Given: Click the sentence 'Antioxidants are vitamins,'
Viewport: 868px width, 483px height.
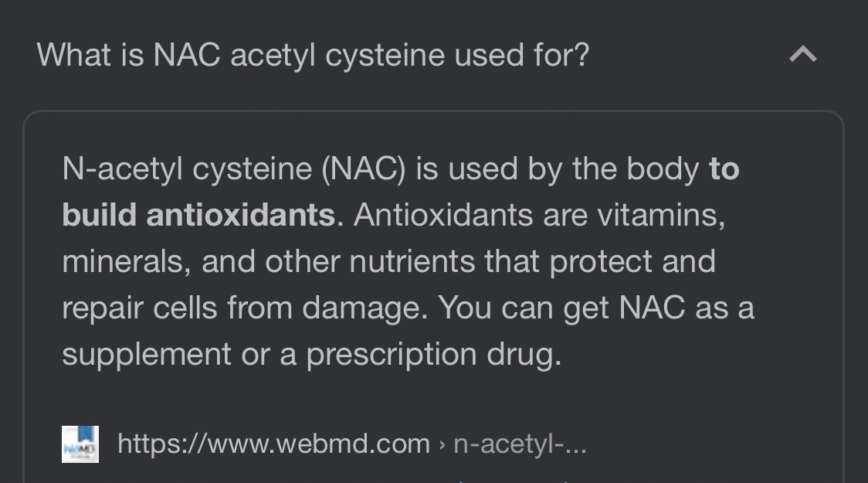Looking at the screenshot, I should coord(539,215).
